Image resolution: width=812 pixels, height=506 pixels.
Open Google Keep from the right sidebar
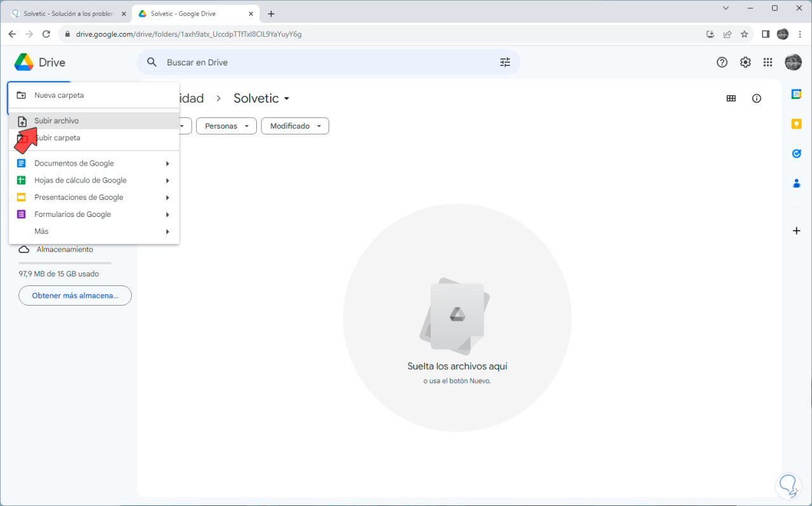796,124
